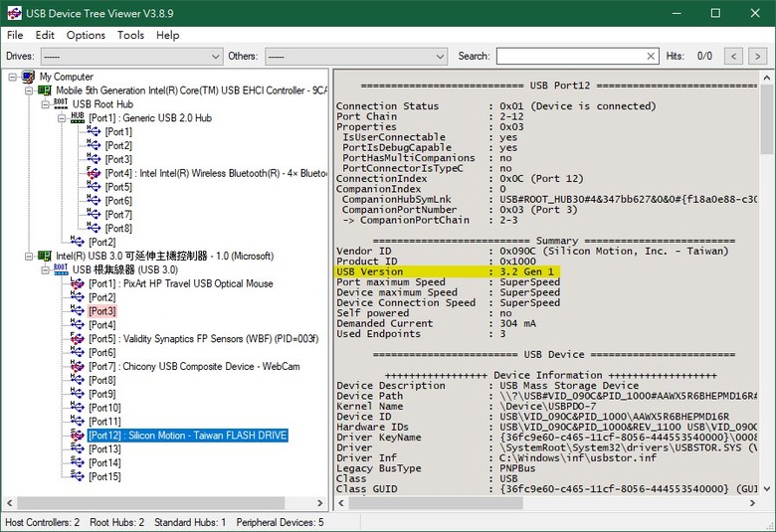Click Peripheral Devices: 5 in status bar

pos(280,523)
